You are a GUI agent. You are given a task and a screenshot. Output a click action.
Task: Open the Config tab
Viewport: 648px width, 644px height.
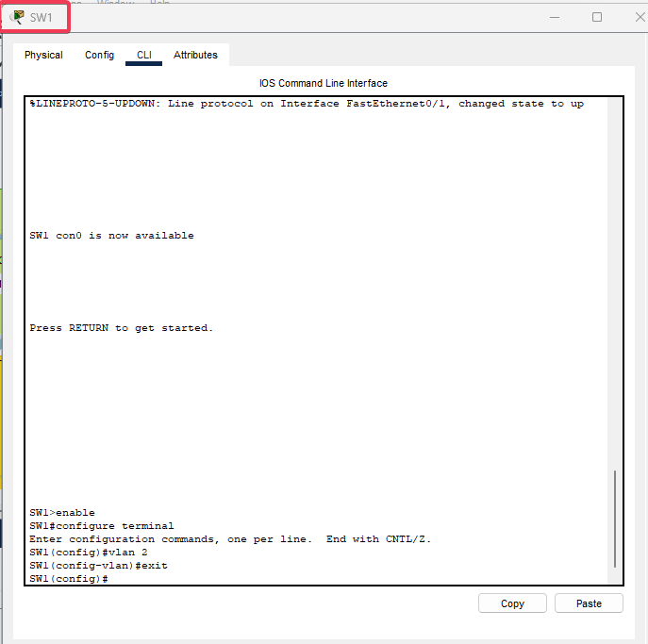point(99,56)
